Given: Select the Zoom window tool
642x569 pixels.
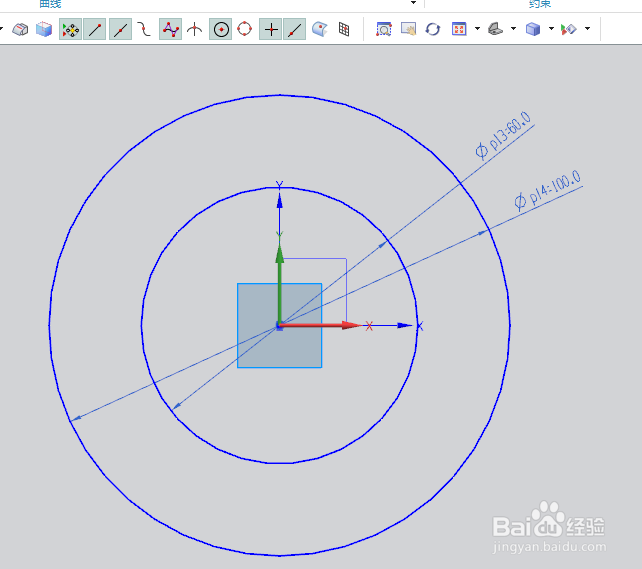Looking at the screenshot, I should tap(384, 29).
